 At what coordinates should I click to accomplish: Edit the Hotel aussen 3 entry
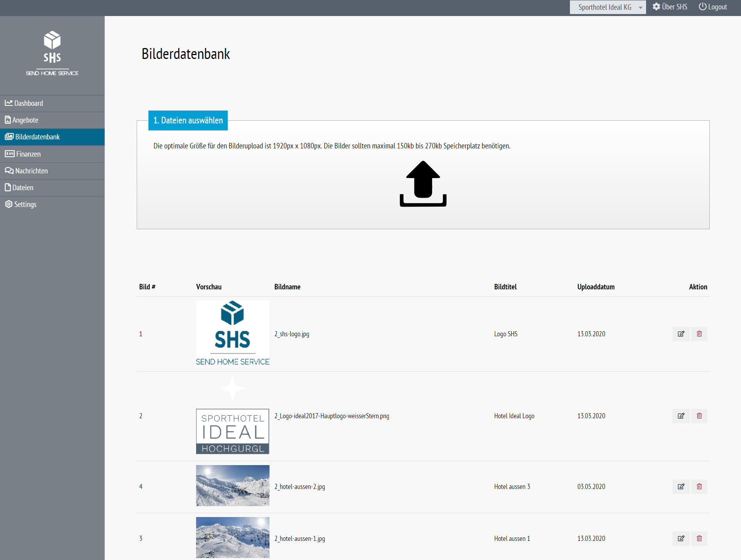(681, 487)
